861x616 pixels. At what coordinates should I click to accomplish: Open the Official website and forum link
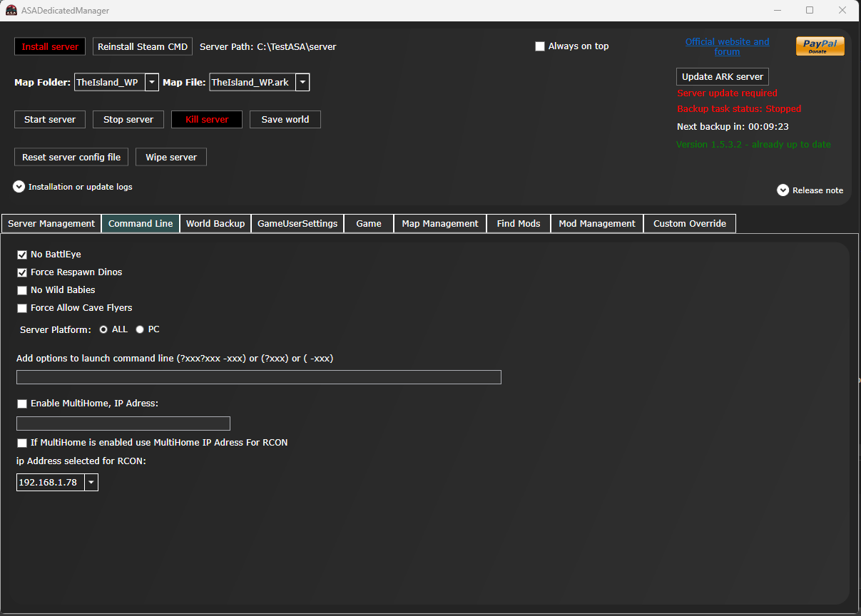[x=727, y=46]
